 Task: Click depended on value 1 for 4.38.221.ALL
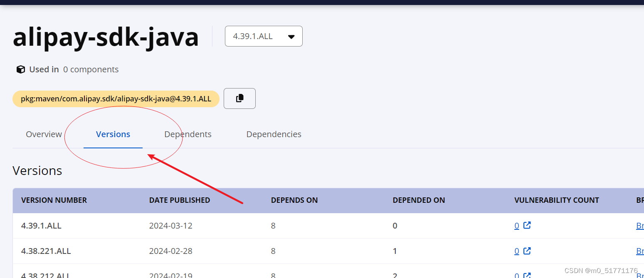click(395, 251)
